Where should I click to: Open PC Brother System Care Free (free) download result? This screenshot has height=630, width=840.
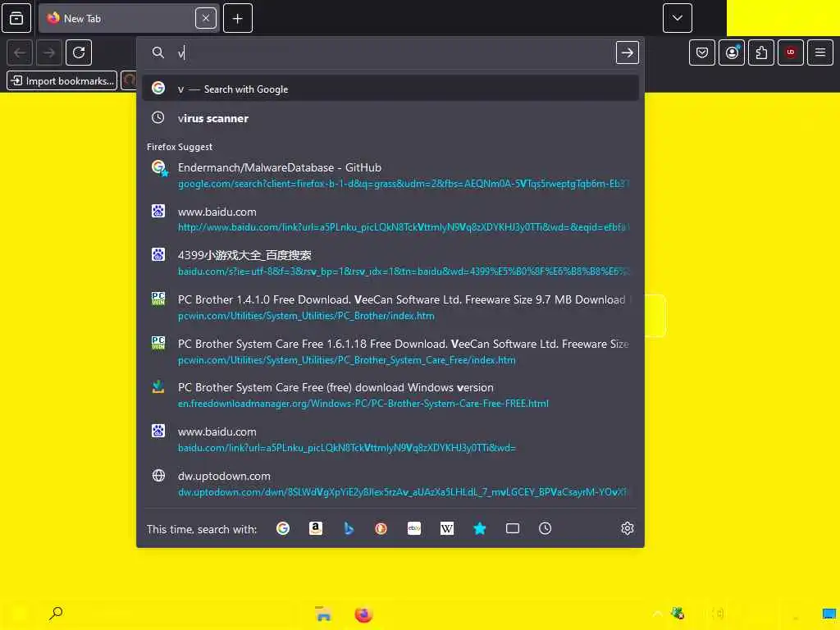coord(390,395)
